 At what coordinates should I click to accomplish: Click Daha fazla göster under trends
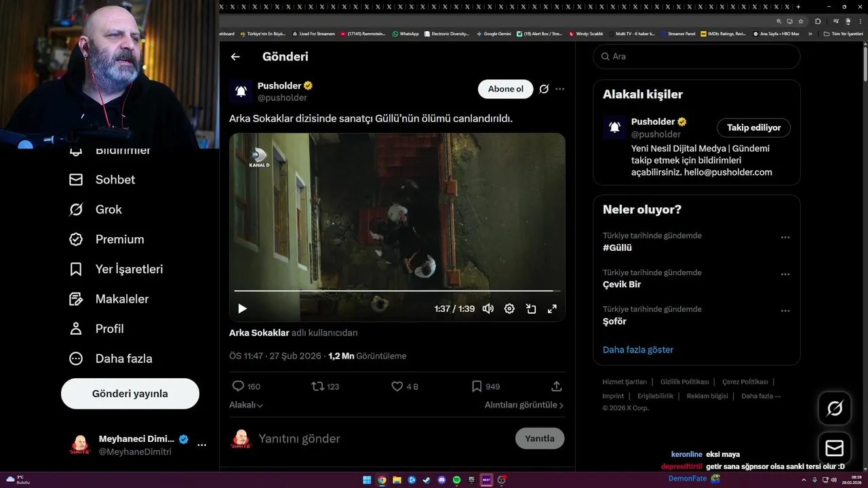click(x=638, y=350)
